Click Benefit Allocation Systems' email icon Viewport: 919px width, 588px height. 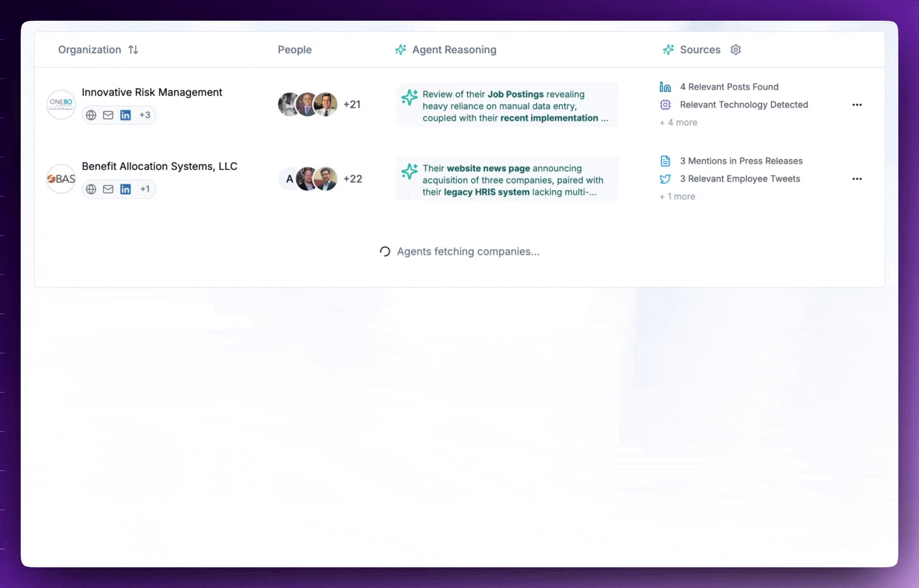click(108, 189)
